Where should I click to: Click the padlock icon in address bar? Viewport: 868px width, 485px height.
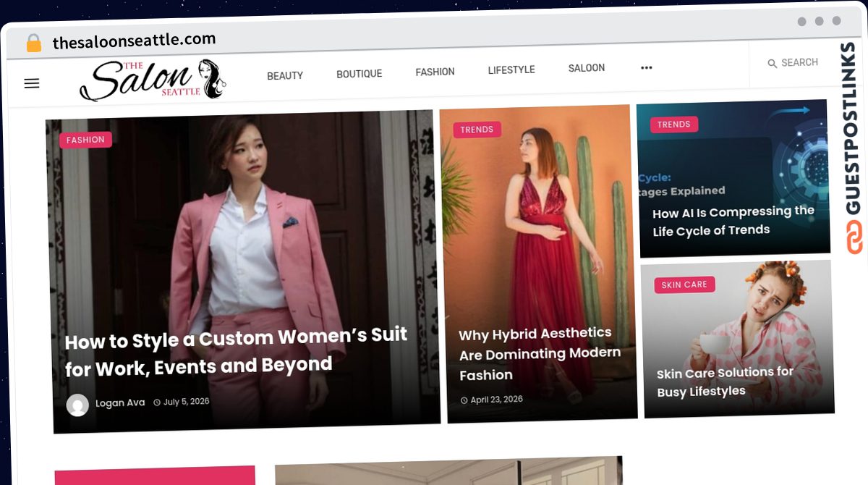[x=34, y=43]
